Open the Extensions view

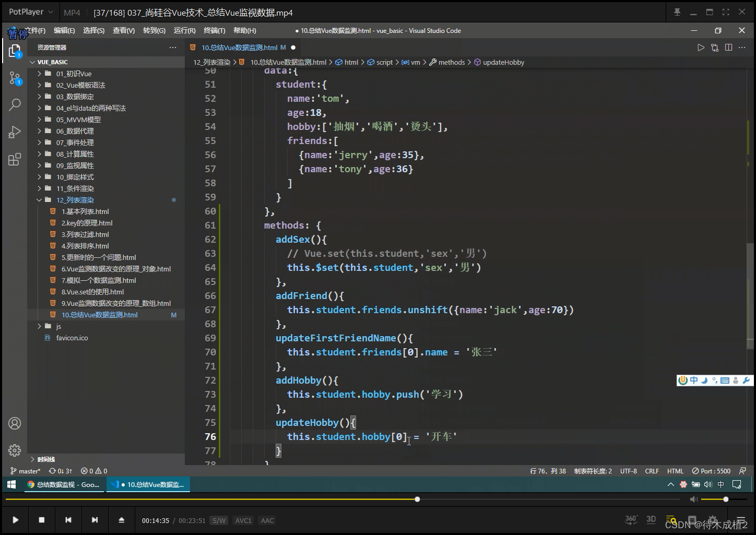tap(15, 159)
